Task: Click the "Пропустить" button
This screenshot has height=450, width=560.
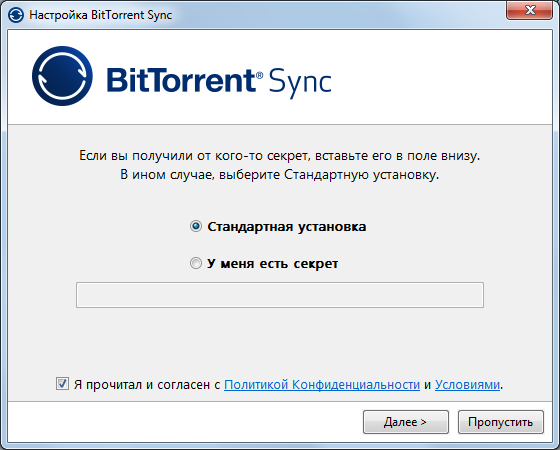Action: tap(501, 422)
